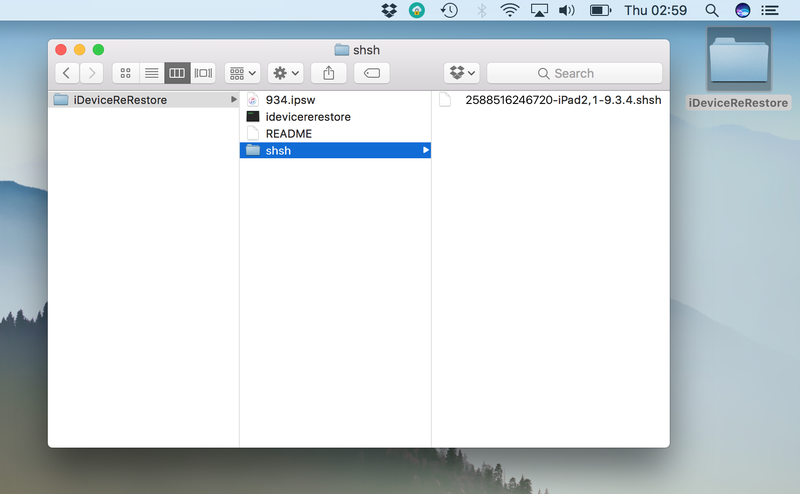This screenshot has width=800, height=494.
Task: Expand iDeviceReRestore folder arrow in column
Action: (x=234, y=100)
